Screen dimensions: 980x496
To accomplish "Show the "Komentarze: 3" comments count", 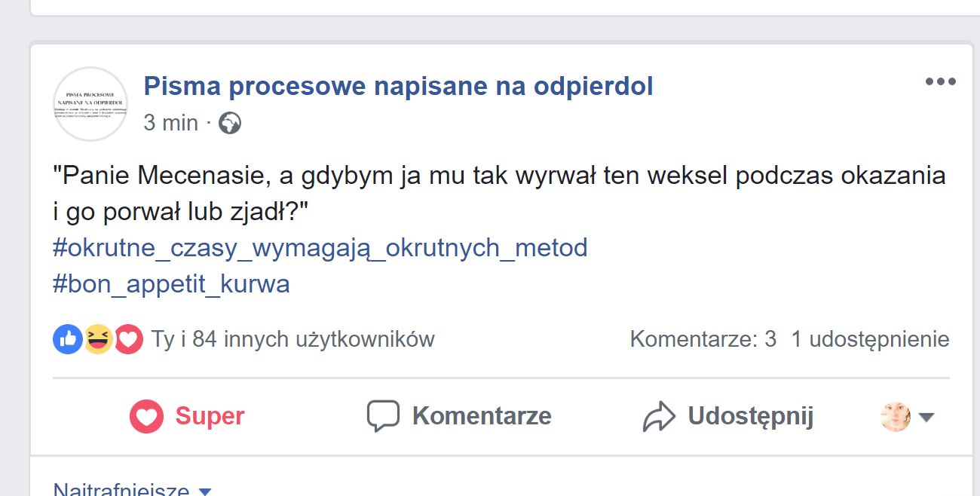I will pos(703,340).
